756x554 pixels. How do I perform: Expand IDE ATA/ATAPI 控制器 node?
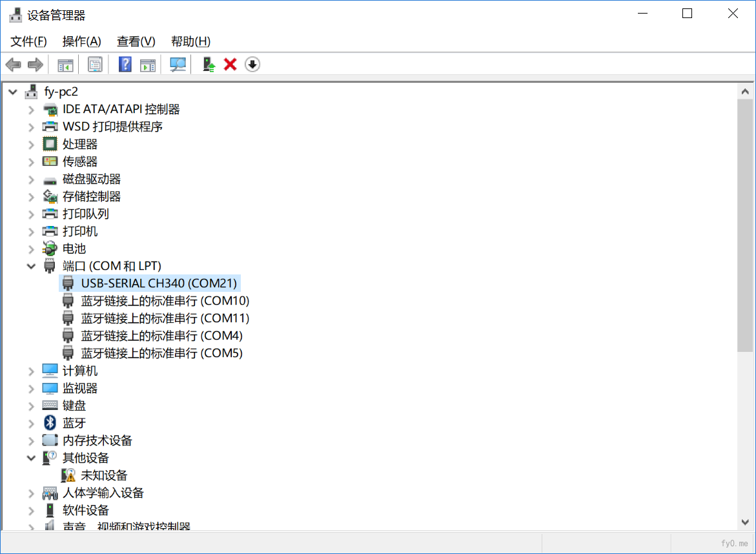tap(32, 110)
